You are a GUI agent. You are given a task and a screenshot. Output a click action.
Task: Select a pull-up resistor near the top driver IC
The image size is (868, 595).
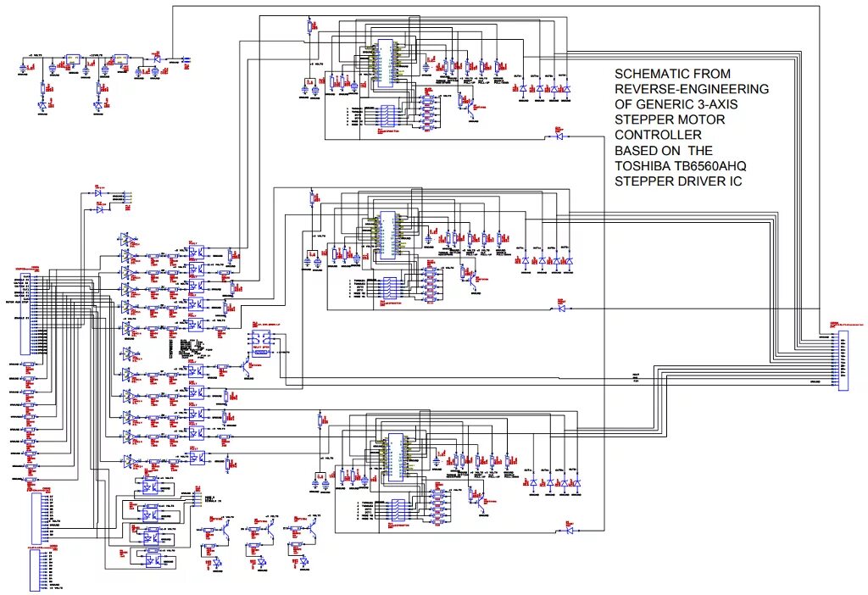click(468, 66)
